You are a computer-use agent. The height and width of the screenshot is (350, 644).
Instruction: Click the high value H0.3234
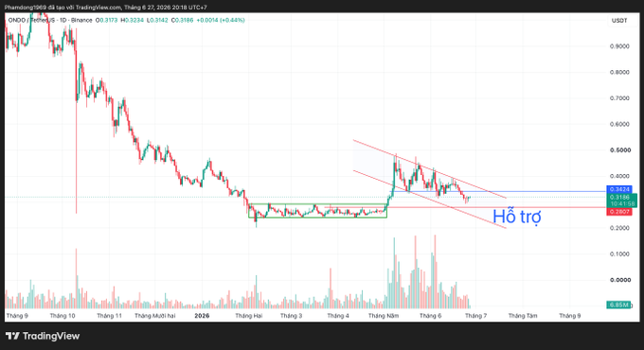tap(132, 20)
